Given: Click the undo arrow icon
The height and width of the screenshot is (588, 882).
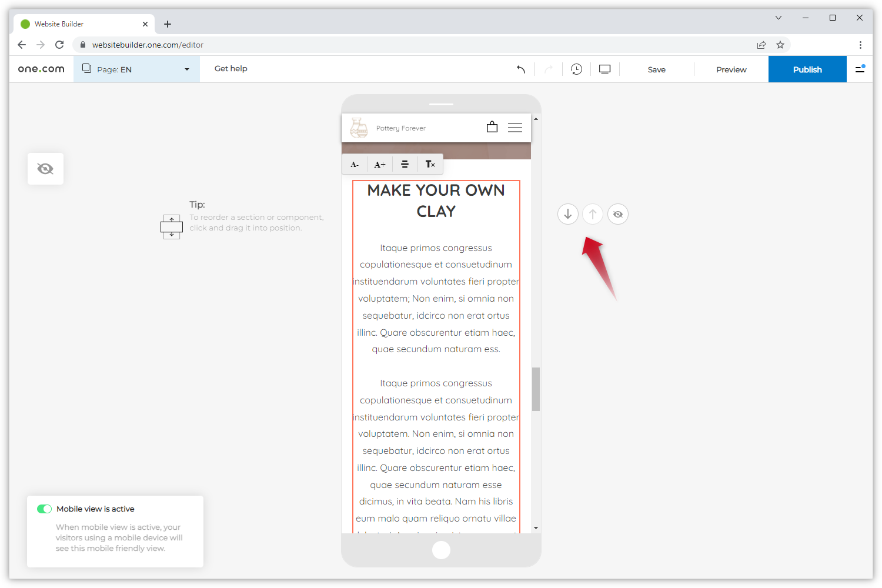Looking at the screenshot, I should [521, 69].
